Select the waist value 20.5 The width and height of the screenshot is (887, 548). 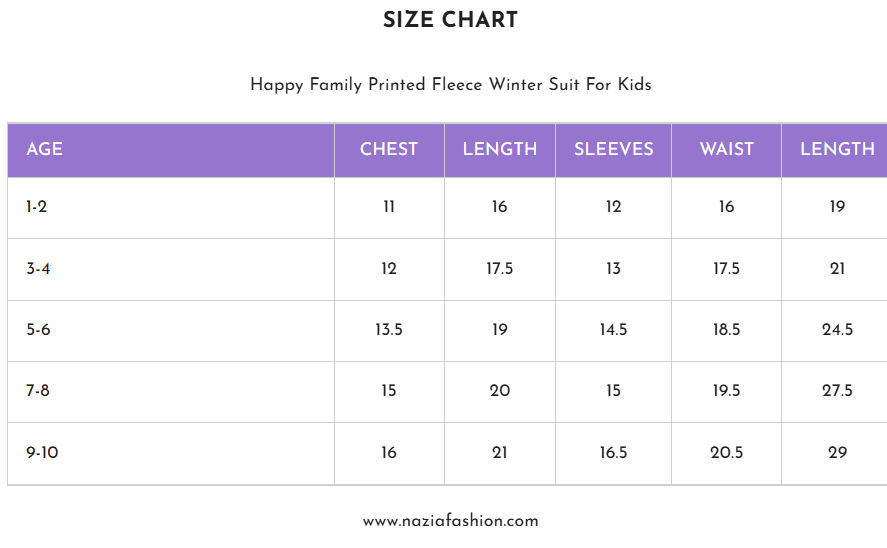coord(726,453)
